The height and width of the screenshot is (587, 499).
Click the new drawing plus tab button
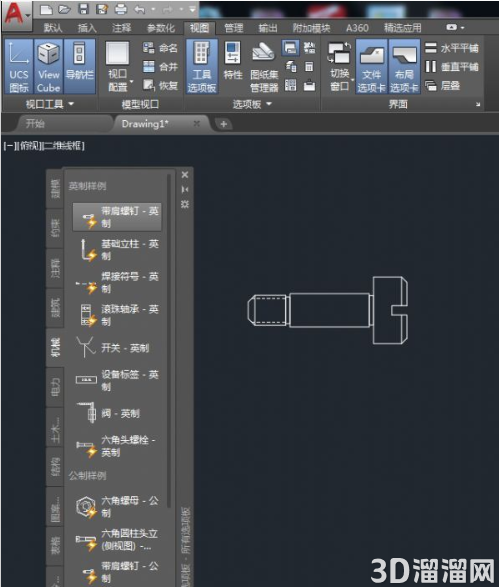pos(223,124)
